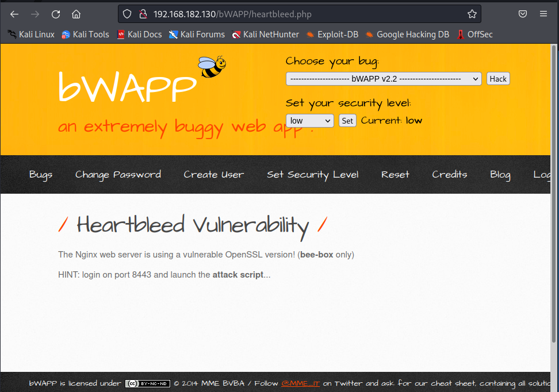Click the Heartbleed Vulnerability heading
Image resolution: width=559 pixels, height=392 pixels.
coord(193,226)
